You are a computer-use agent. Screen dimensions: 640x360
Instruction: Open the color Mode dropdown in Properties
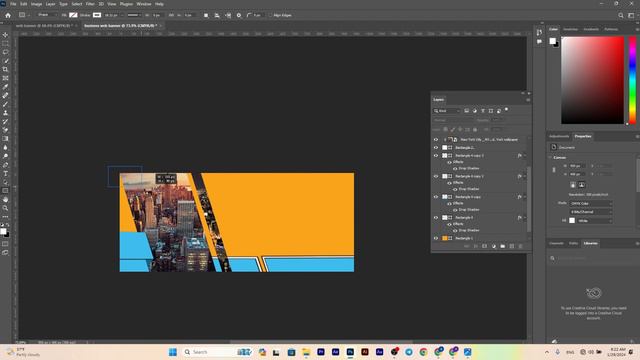point(591,203)
